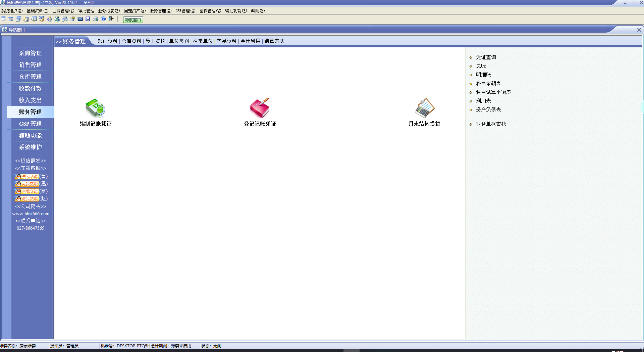Click the coins money toolbar icon
The image size is (644, 352).
pyautogui.click(x=42, y=19)
